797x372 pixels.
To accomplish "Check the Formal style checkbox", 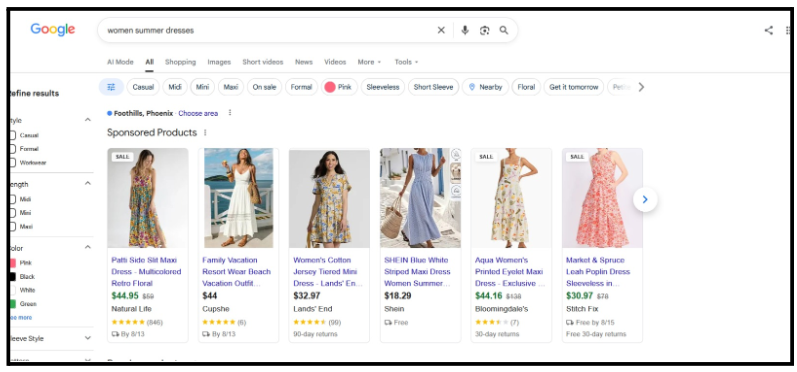I will 12,149.
